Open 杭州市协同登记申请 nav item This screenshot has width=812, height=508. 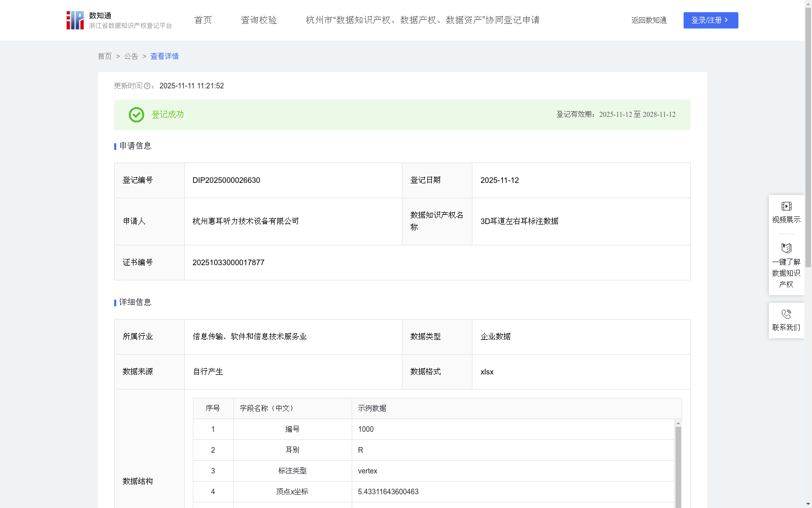(x=423, y=20)
